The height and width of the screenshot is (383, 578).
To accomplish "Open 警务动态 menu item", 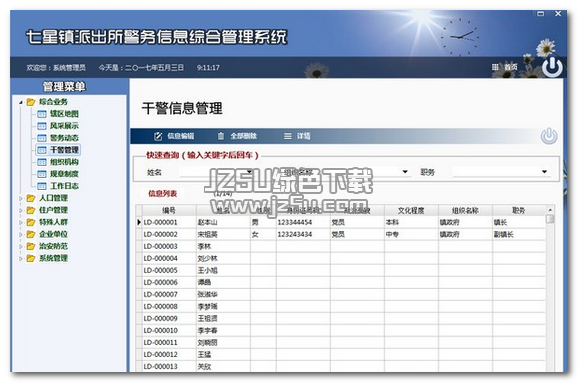I will click(64, 138).
